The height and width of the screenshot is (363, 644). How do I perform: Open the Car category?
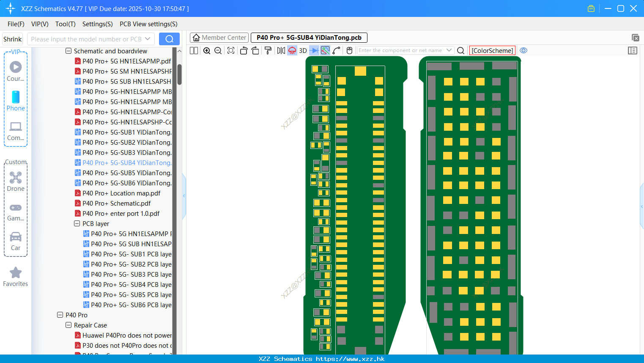tap(16, 241)
